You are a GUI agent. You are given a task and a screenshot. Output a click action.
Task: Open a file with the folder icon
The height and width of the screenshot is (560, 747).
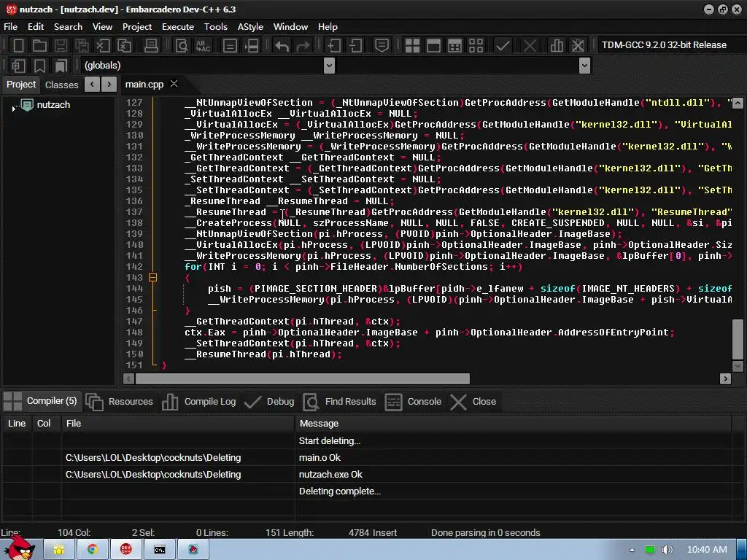[x=39, y=46]
